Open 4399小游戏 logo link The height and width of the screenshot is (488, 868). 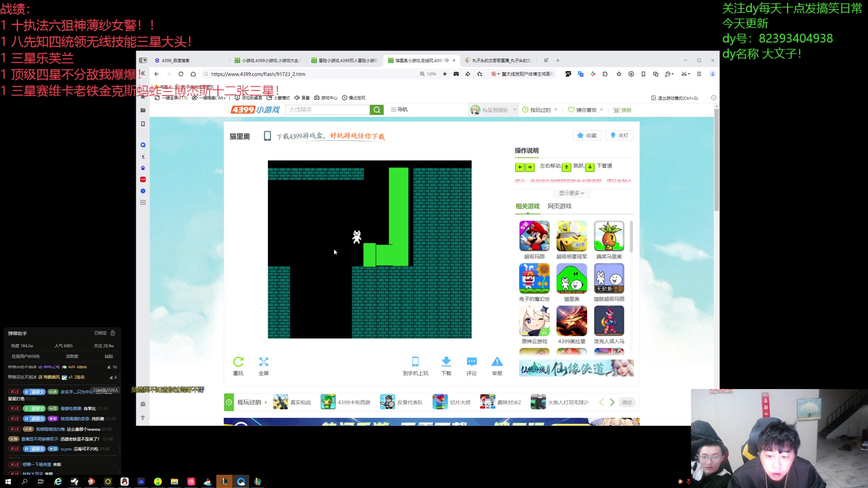(255, 109)
